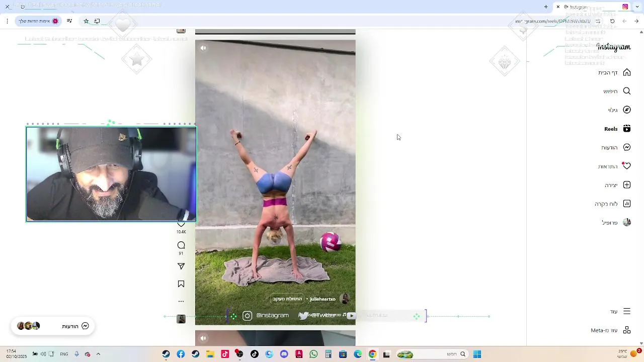Screen dimensions: 644x362
Task: Open Chrome's three-dot main menu
Action: tap(7, 21)
